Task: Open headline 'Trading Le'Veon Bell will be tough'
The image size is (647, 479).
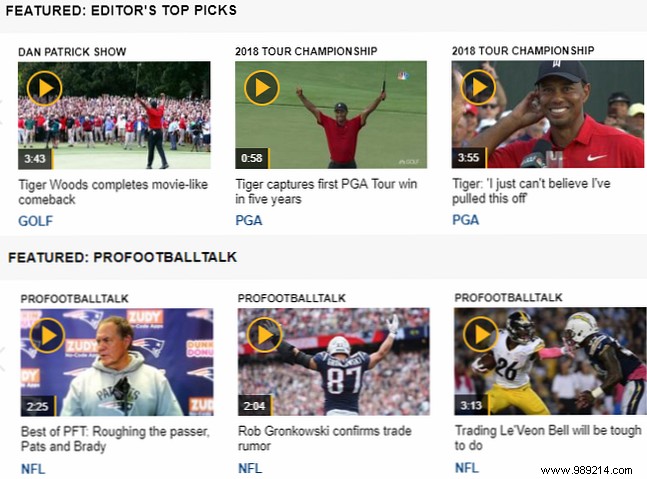Action: [548, 438]
